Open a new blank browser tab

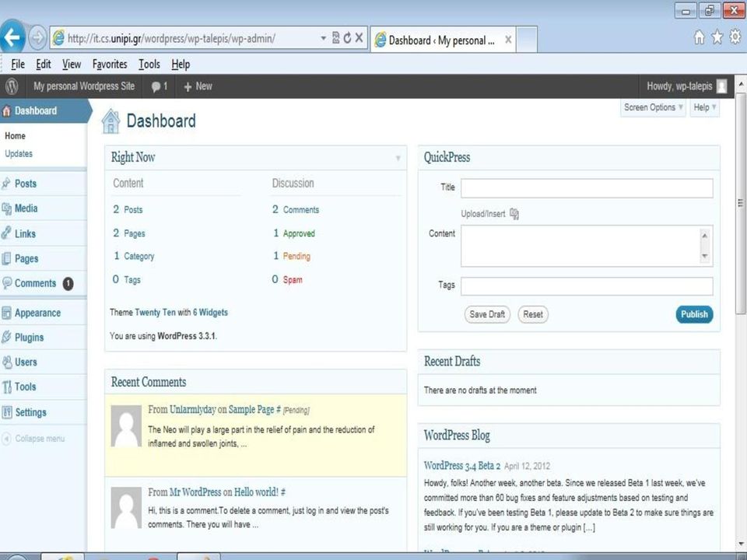(527, 40)
